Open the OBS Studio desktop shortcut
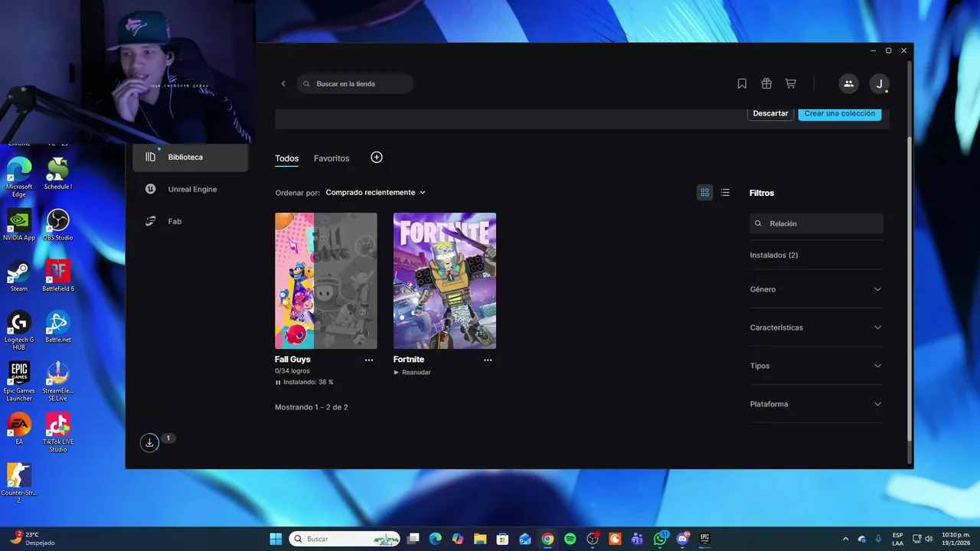This screenshot has width=980, height=551. pos(57,225)
